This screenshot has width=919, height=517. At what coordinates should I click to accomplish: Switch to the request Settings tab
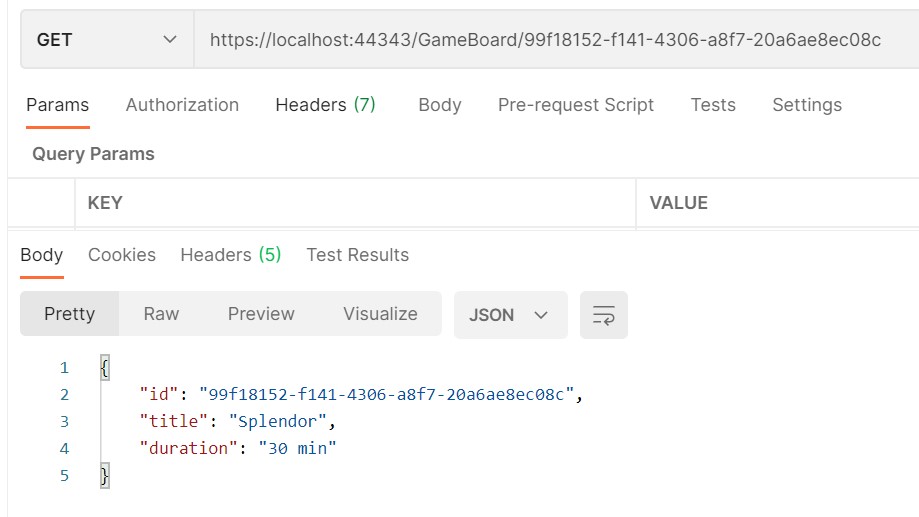click(x=806, y=105)
